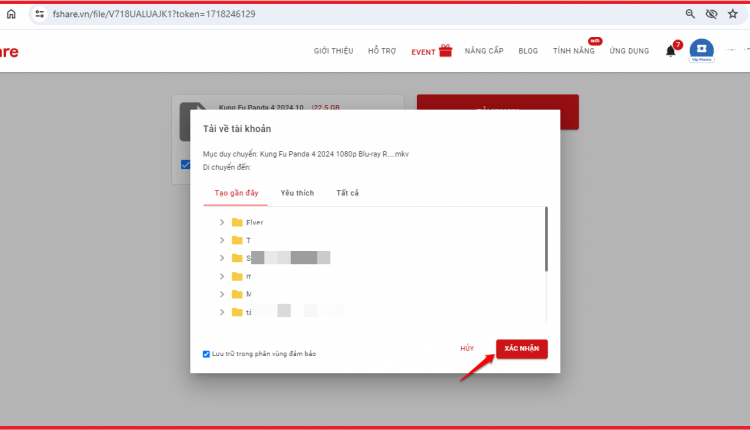
Task: Open site information icon in address bar
Action: click(40, 14)
